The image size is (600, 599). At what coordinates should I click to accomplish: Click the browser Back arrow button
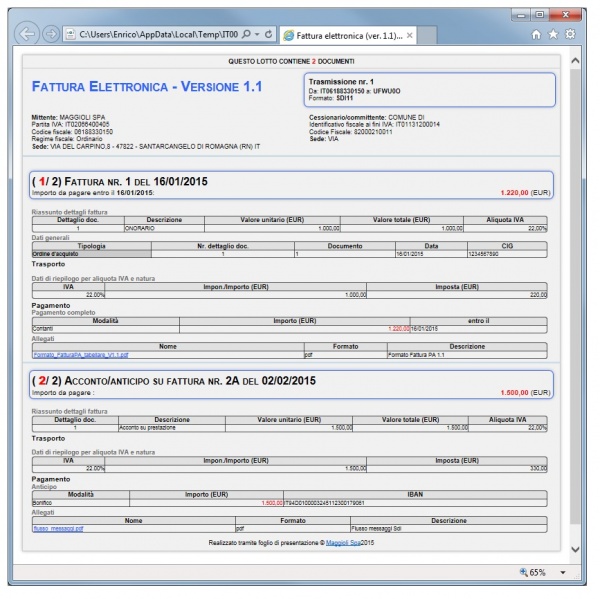click(27, 34)
